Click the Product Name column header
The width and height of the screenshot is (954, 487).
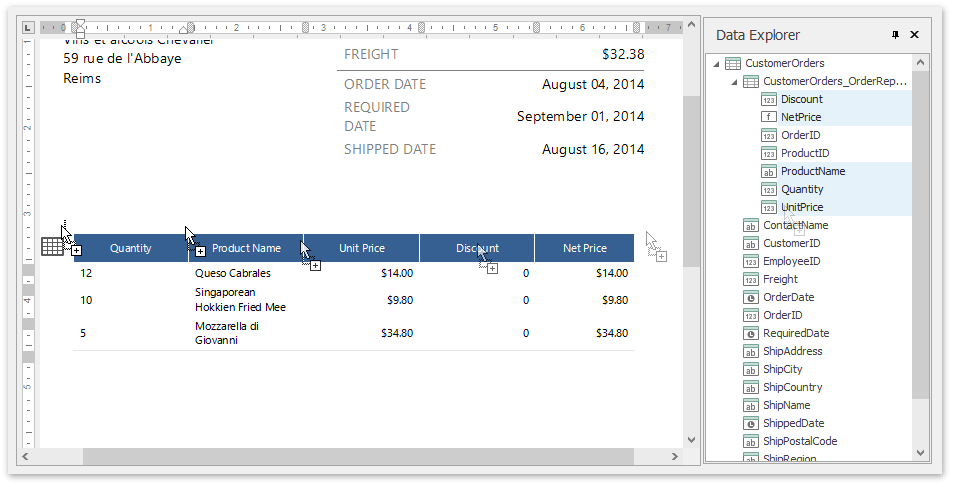coord(246,248)
